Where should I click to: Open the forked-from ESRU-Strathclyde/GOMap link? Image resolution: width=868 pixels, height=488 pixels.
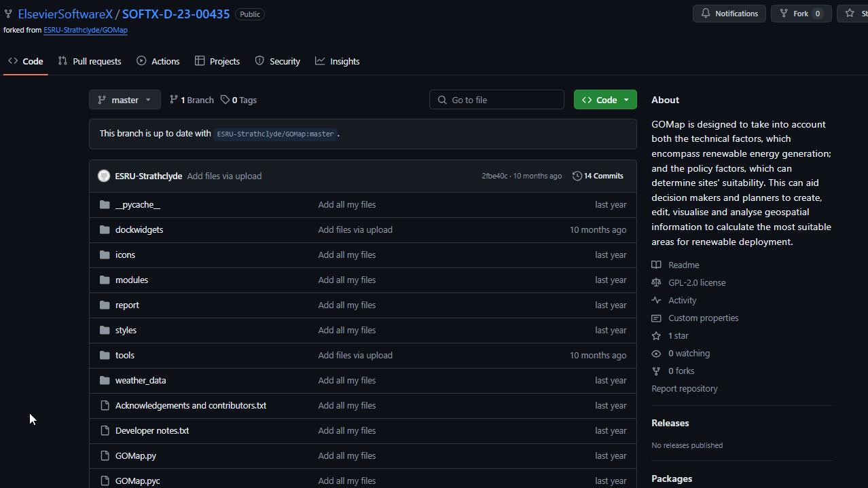pos(86,30)
